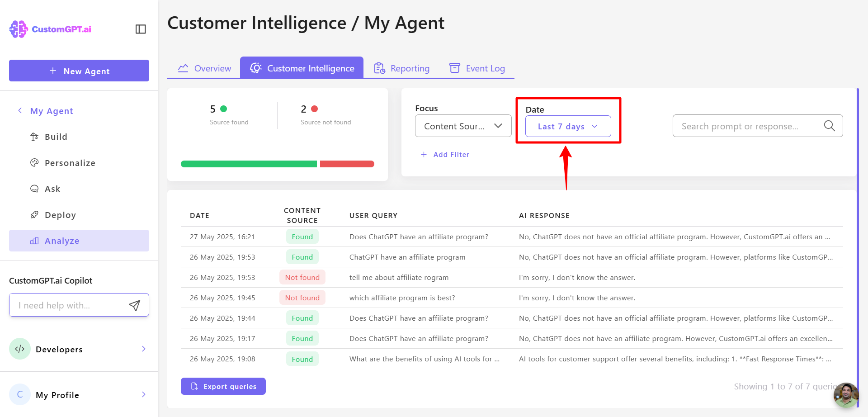Click the Build tool icon

34,137
